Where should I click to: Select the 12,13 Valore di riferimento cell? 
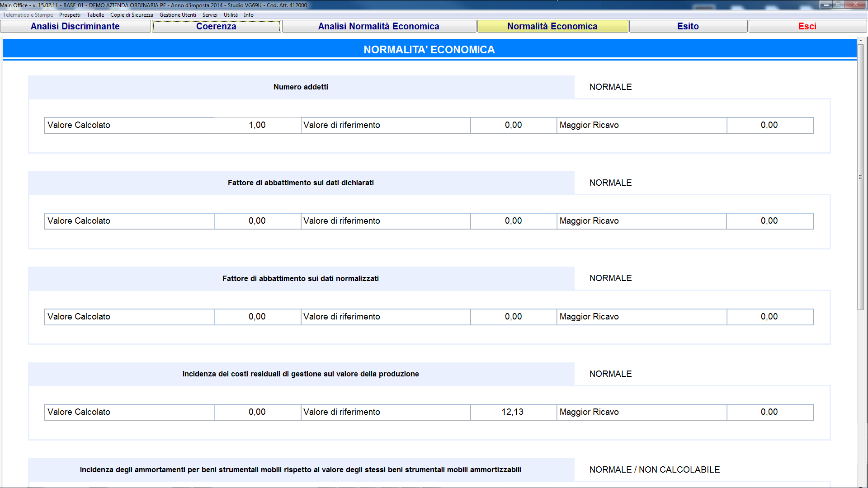[514, 412]
